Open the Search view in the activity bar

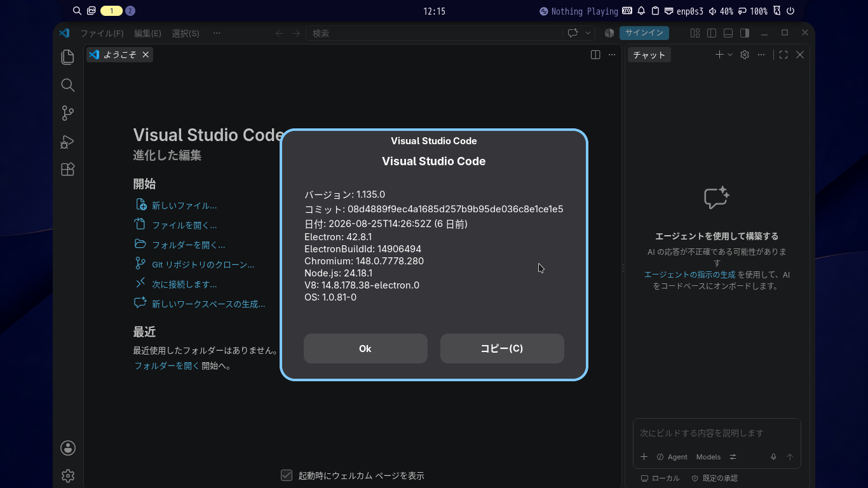click(x=68, y=85)
